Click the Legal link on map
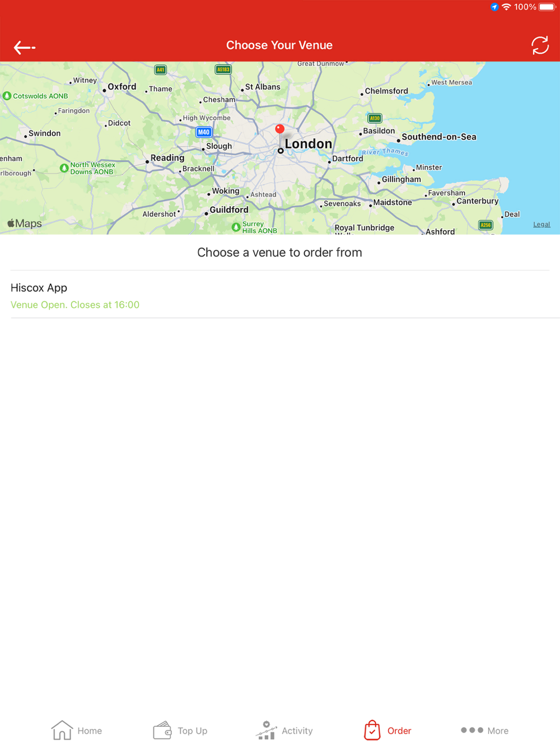The image size is (560, 747). click(542, 224)
